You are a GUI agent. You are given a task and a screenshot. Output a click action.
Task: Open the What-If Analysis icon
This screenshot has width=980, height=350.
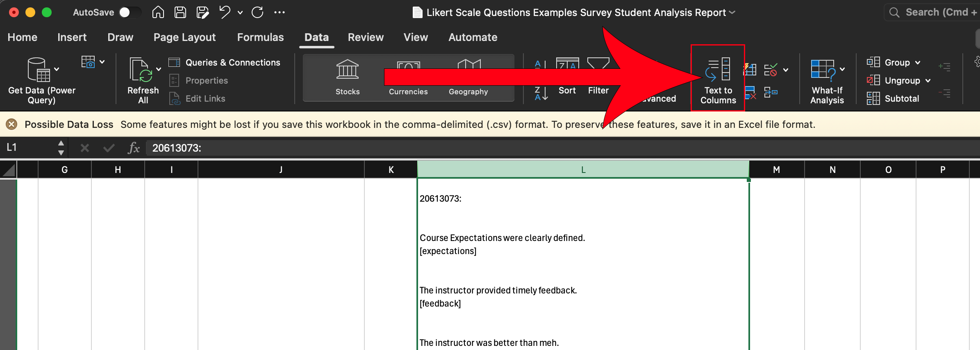pos(823,70)
